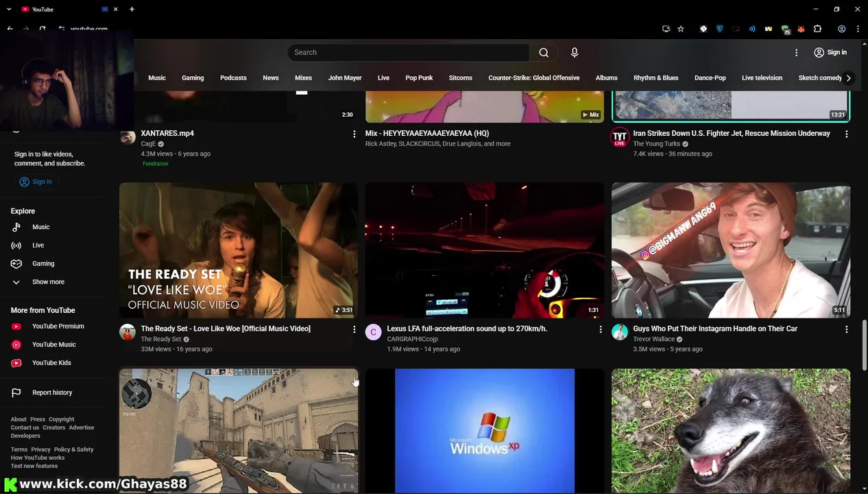Open Chrome three-dot menu

858,29
